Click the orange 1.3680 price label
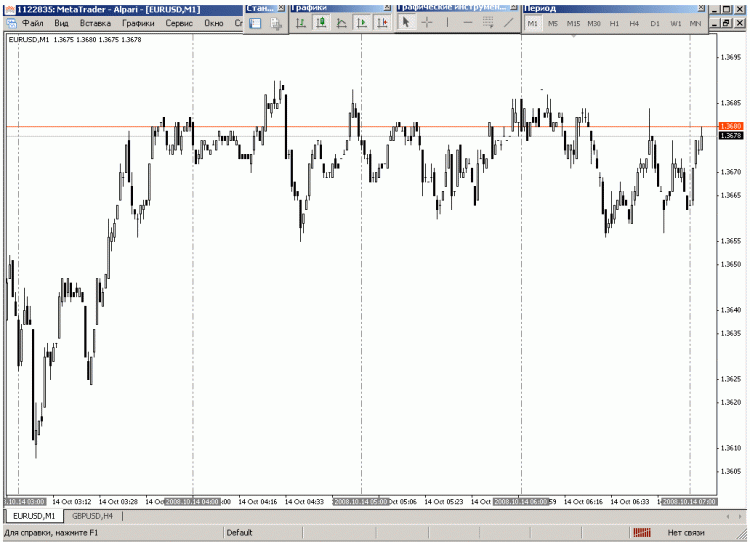This screenshot has width=750, height=542. pos(730,126)
